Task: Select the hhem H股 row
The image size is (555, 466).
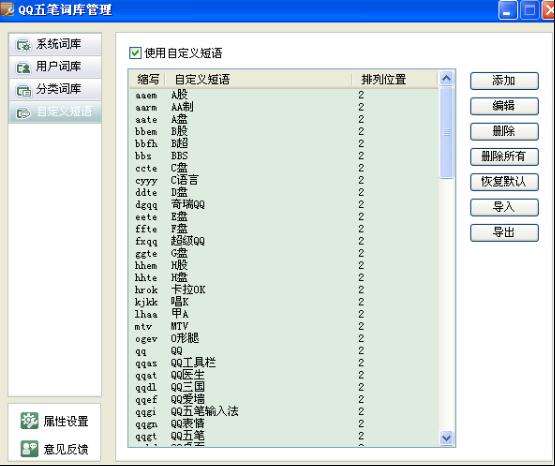Action: tap(283, 265)
